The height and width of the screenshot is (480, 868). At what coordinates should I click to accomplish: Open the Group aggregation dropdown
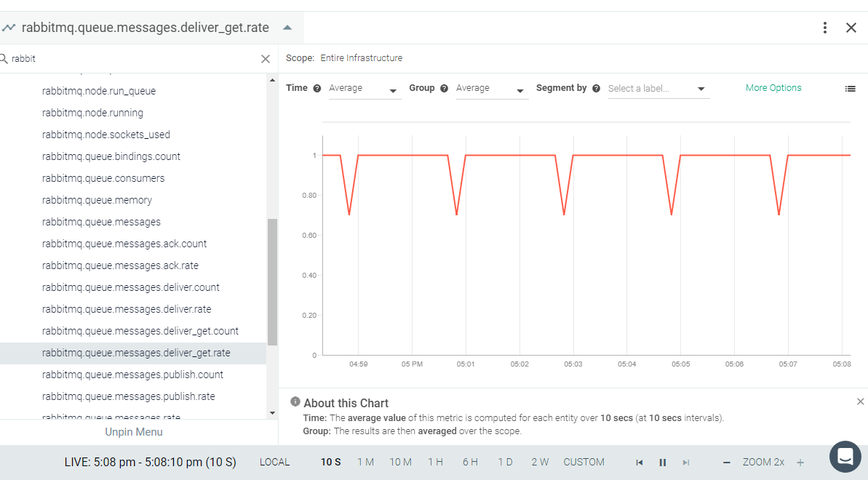(x=492, y=89)
